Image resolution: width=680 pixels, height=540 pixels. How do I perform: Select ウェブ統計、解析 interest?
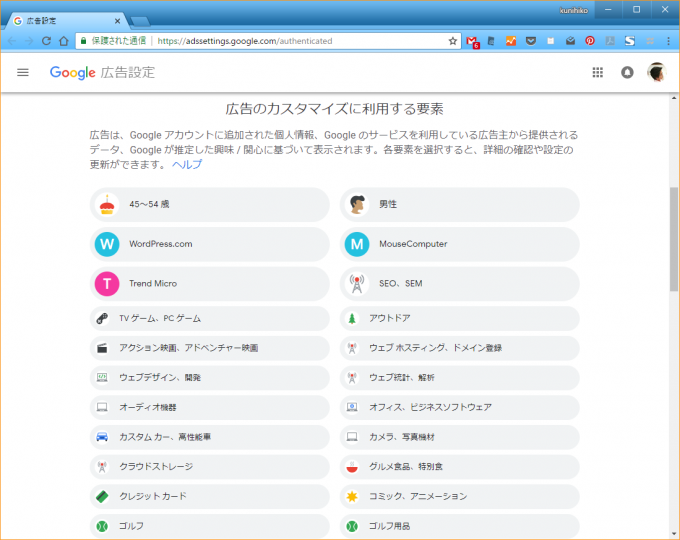coord(460,378)
